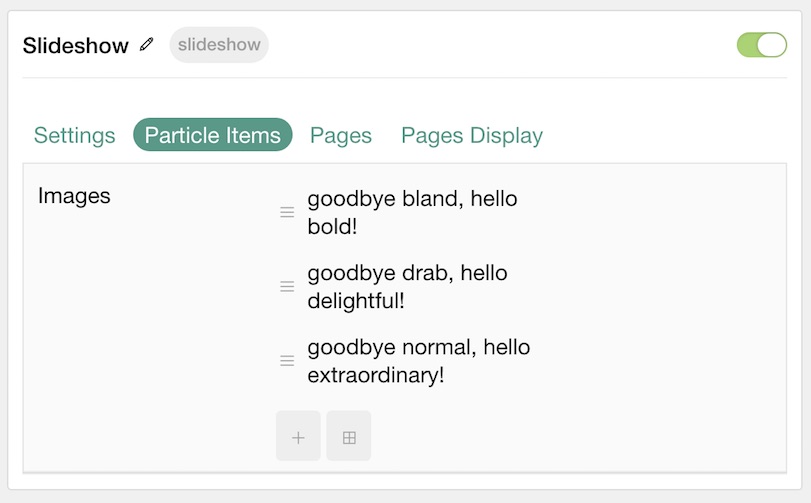This screenshot has height=503, width=811.
Task: Select the reorder handle for 'goodbye normal' item
Action: click(287, 360)
